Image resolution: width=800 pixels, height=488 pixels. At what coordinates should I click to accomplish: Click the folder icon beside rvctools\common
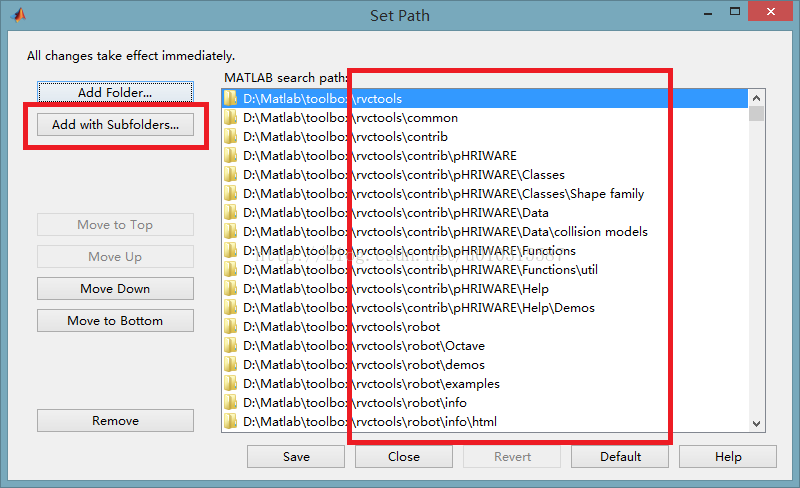[231, 118]
